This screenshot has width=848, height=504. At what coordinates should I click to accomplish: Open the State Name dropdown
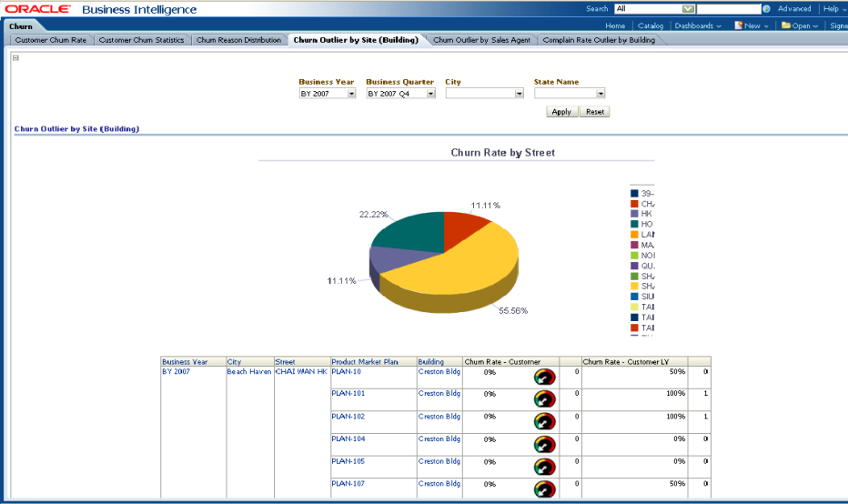[x=601, y=94]
